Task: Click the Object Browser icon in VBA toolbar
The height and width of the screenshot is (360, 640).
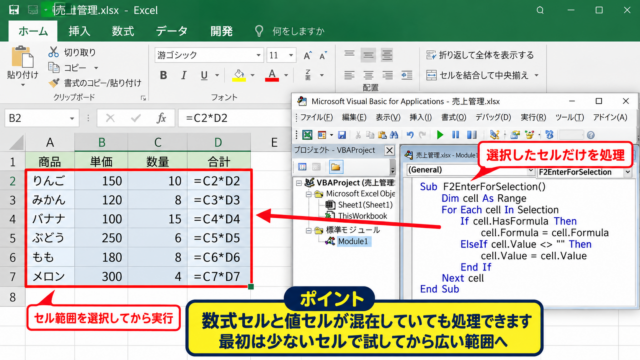Action: tap(549, 135)
